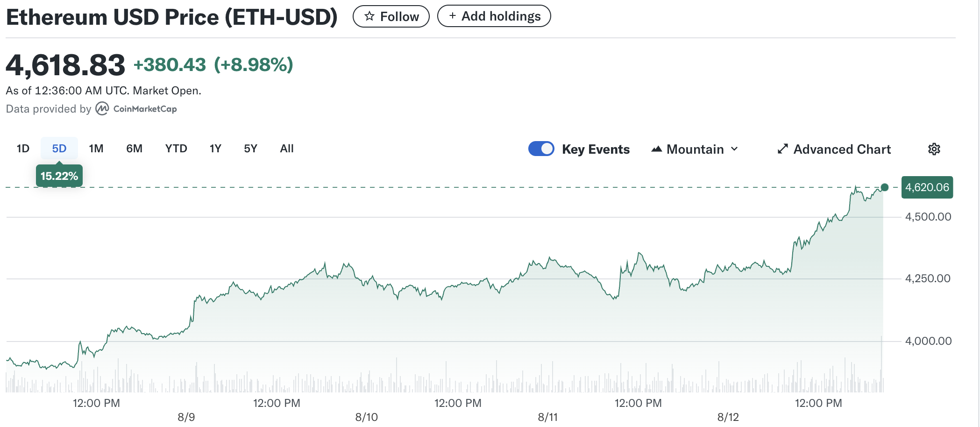Image resolution: width=980 pixels, height=427 pixels.
Task: Select the 5D time range tab
Action: coord(59,149)
